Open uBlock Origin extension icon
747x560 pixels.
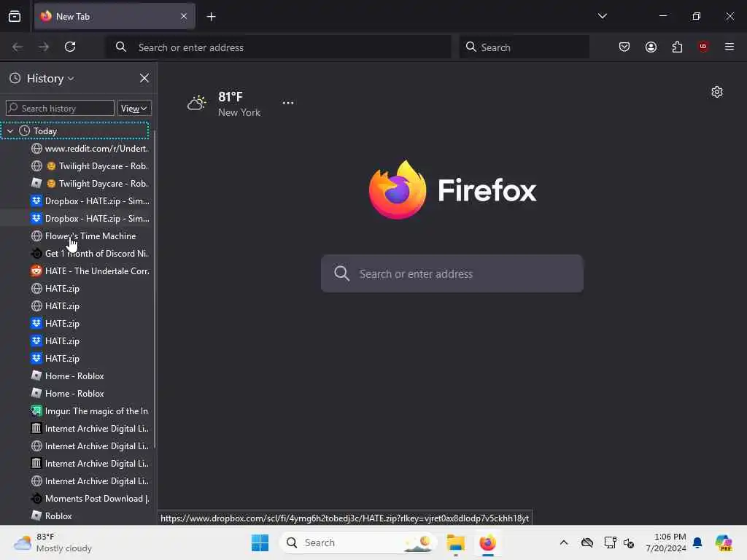(x=703, y=47)
